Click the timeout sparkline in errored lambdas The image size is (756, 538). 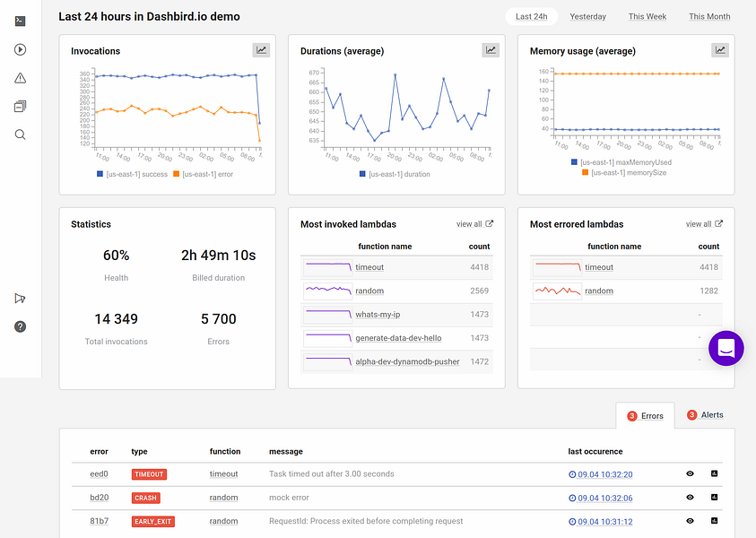[557, 266]
